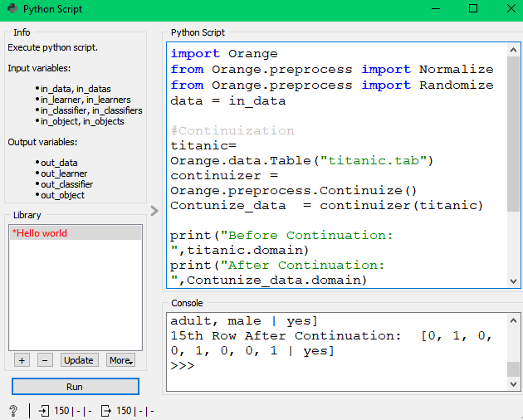Click down arrow of console scrollbar

(x=513, y=384)
